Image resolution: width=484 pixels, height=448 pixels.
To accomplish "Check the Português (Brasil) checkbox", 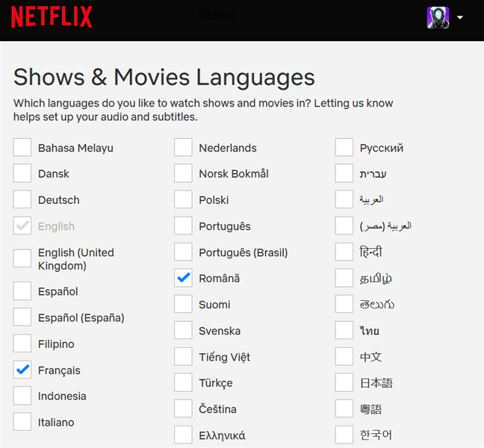I will (x=183, y=252).
